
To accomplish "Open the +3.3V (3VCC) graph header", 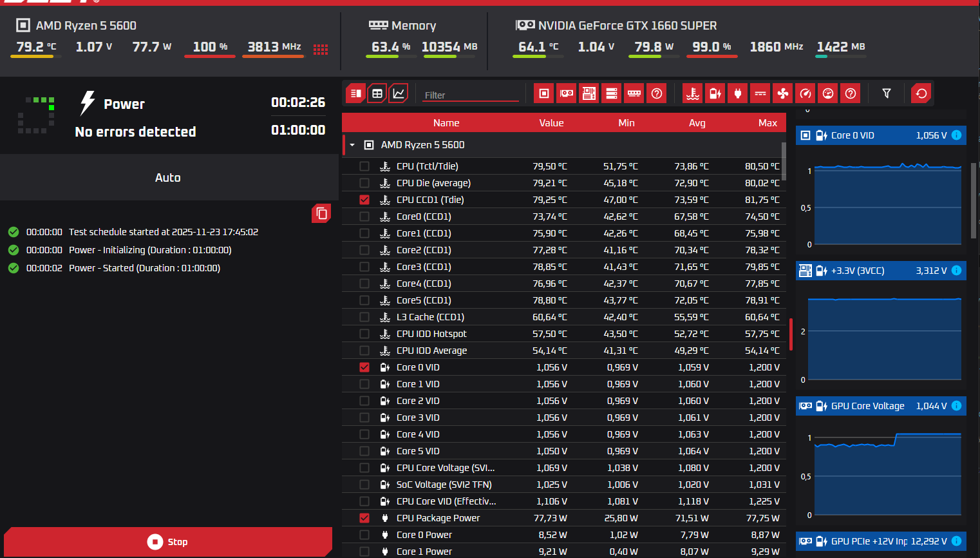I will 881,271.
